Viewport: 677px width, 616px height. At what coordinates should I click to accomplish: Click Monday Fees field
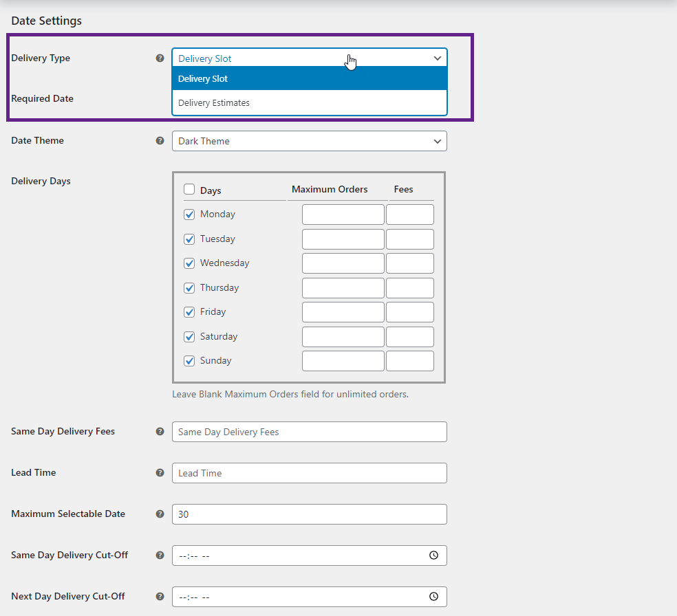click(410, 214)
